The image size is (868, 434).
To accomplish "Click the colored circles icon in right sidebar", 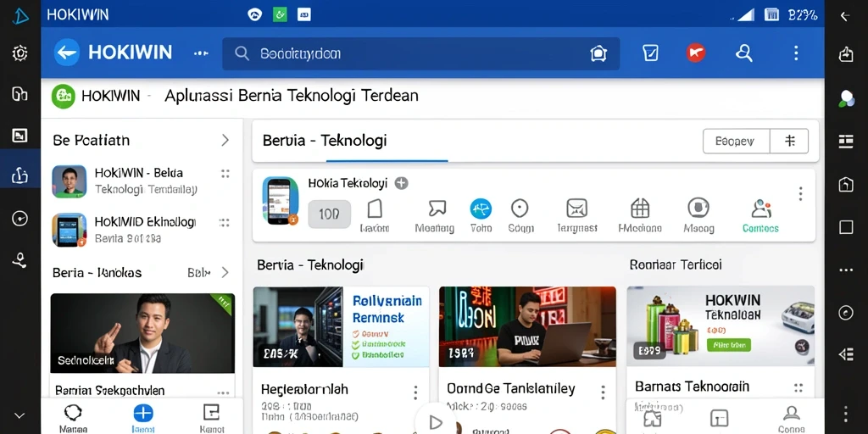I will point(846,98).
